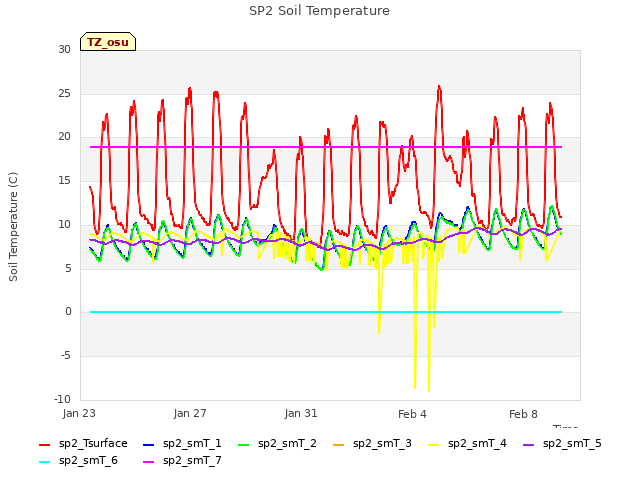Click the -5 y-axis tick label
The width and height of the screenshot is (640, 480).
pyautogui.click(x=66, y=356)
